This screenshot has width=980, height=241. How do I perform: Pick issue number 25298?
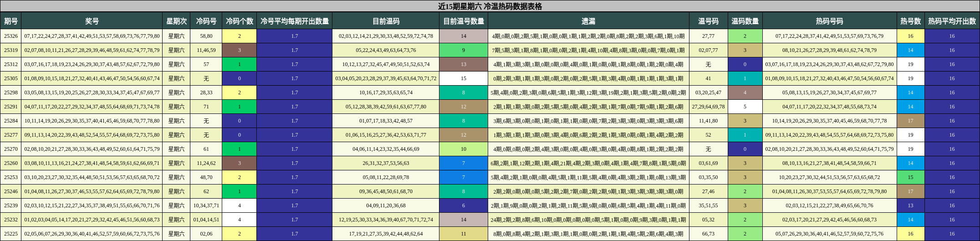11,92
